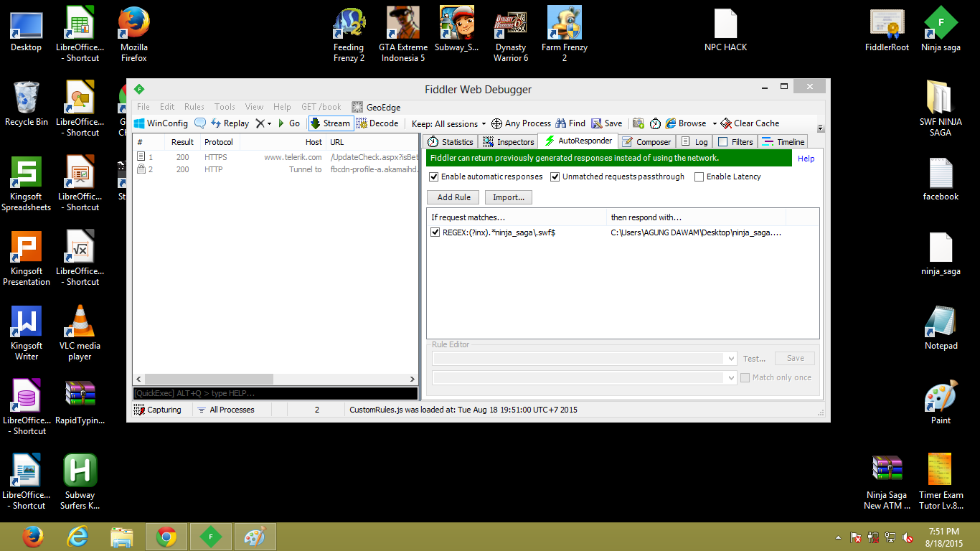The width and height of the screenshot is (980, 551).
Task: Click the Save sessions toolbar button
Action: pyautogui.click(x=607, y=123)
